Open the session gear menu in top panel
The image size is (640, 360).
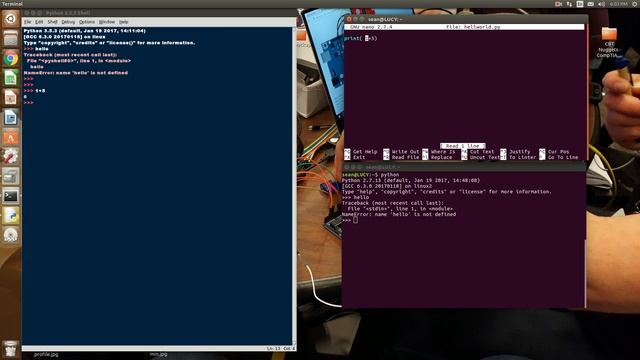point(635,4)
